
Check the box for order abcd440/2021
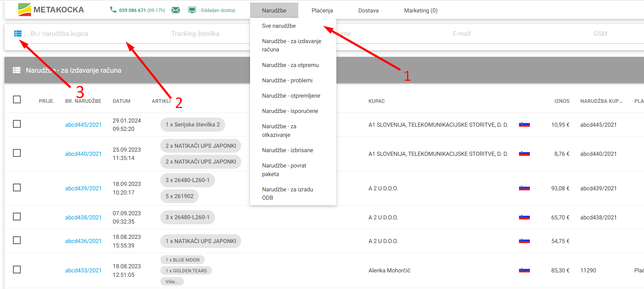point(17,153)
